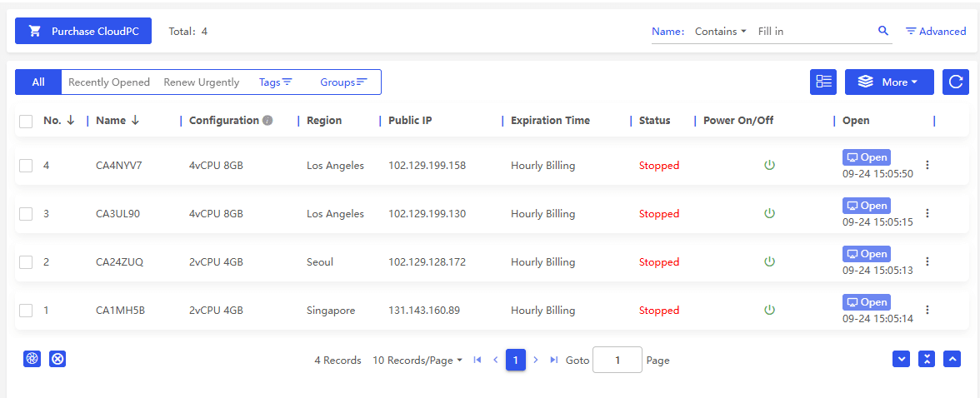980x398 pixels.
Task: Focus the name Fill in search field
Action: [x=813, y=32]
